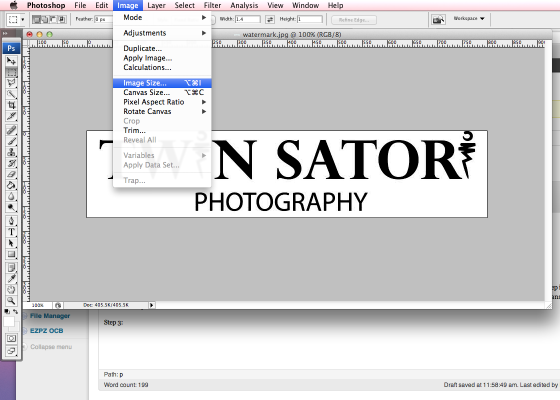Select the Lasso tool
The height and width of the screenshot is (400, 560).
tap(11, 83)
